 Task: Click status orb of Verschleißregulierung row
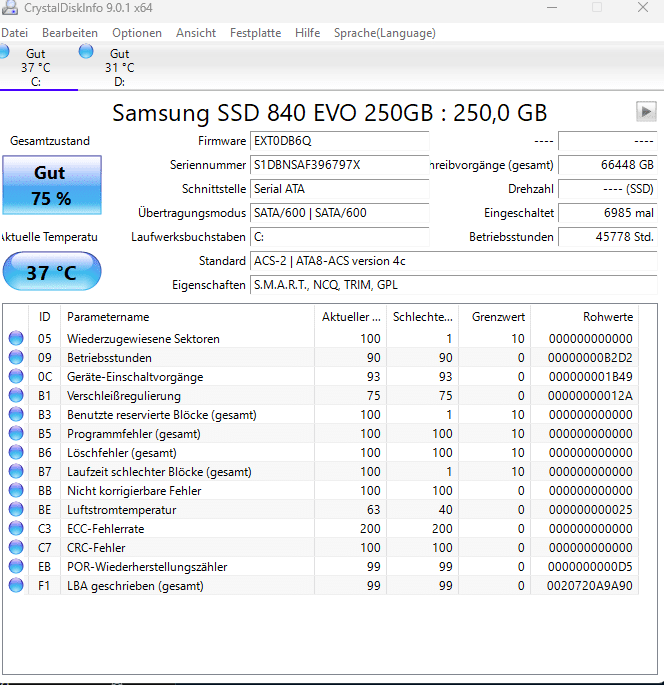coord(16,395)
